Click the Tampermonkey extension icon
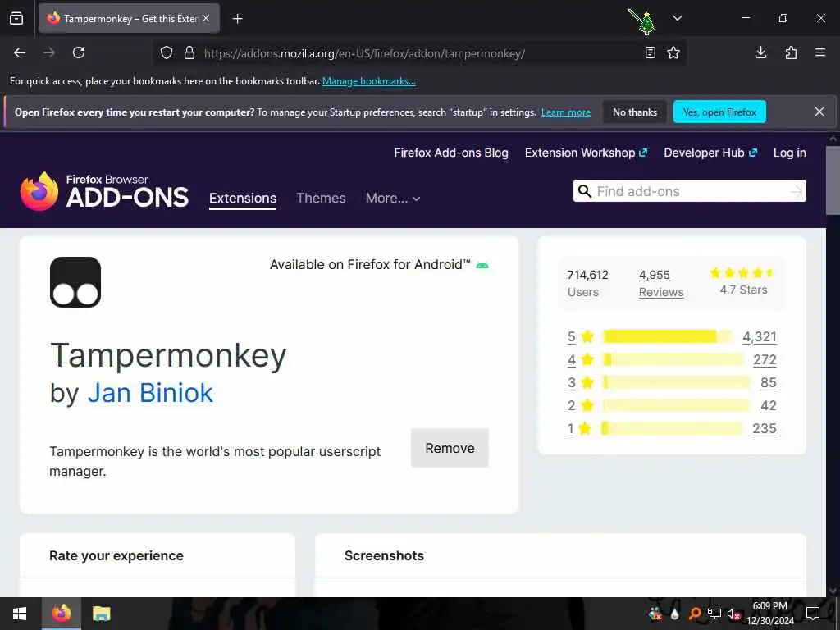 click(x=75, y=282)
